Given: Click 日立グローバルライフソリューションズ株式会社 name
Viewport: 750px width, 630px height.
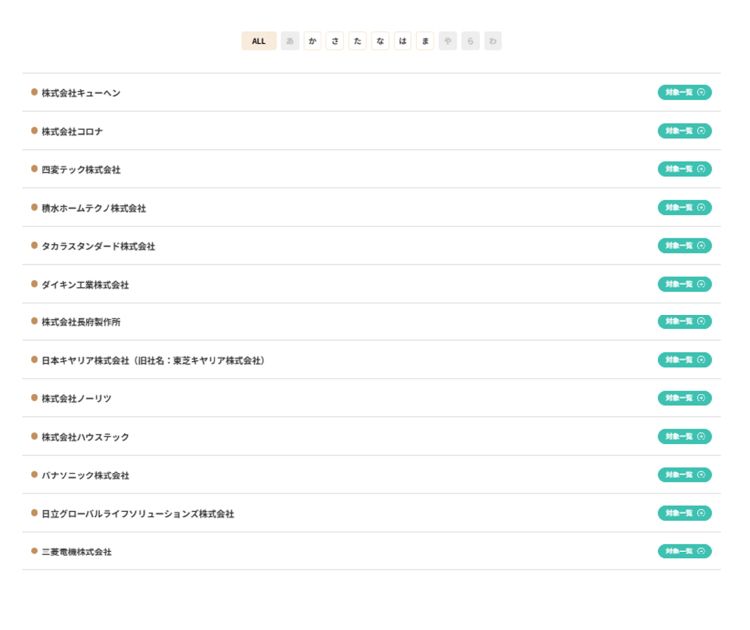Looking at the screenshot, I should pos(138,514).
